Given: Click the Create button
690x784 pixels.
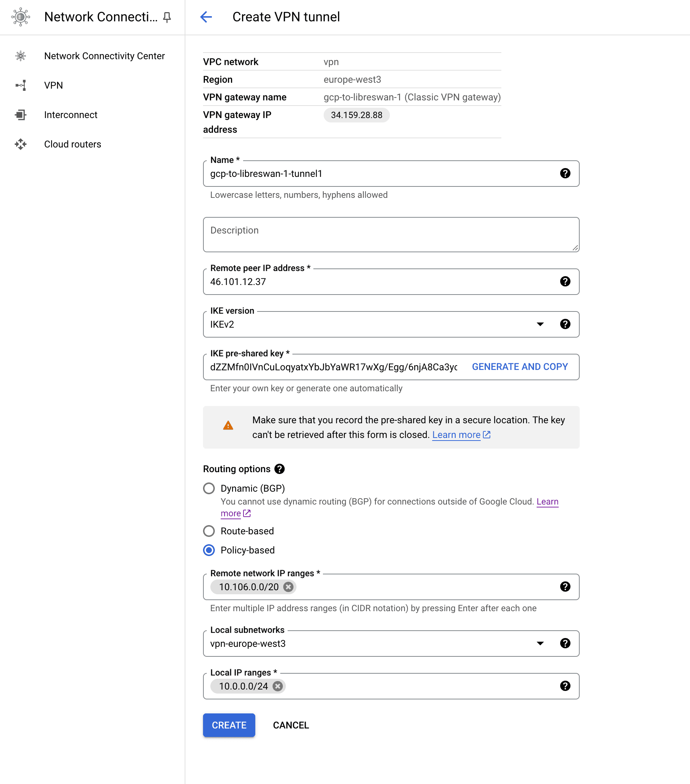Looking at the screenshot, I should [x=229, y=725].
